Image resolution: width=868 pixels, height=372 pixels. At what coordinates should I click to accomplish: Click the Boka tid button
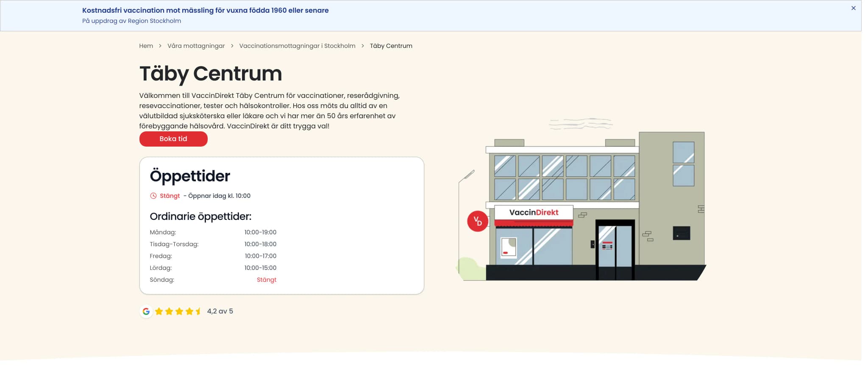pos(173,139)
